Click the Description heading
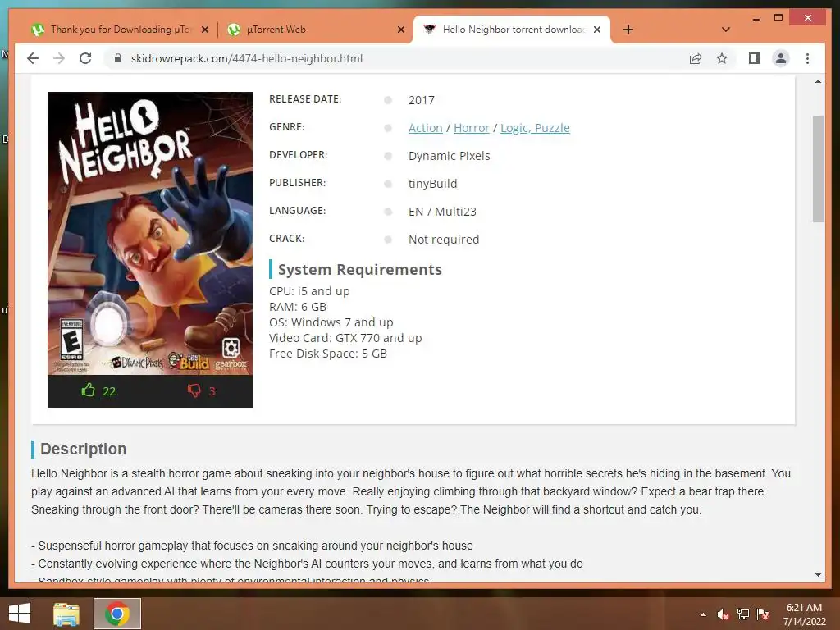The height and width of the screenshot is (630, 840). pos(84,449)
